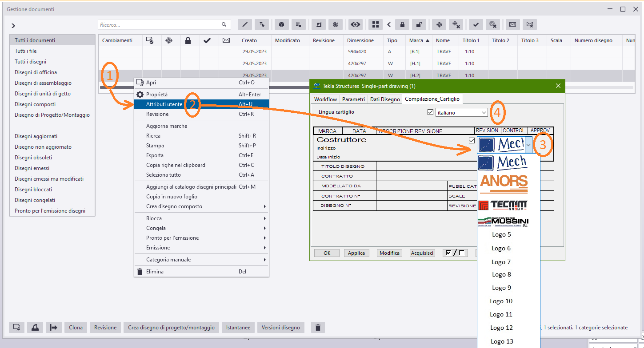Click the trash icon in the bottom bar
This screenshot has height=348, width=644.
point(318,328)
